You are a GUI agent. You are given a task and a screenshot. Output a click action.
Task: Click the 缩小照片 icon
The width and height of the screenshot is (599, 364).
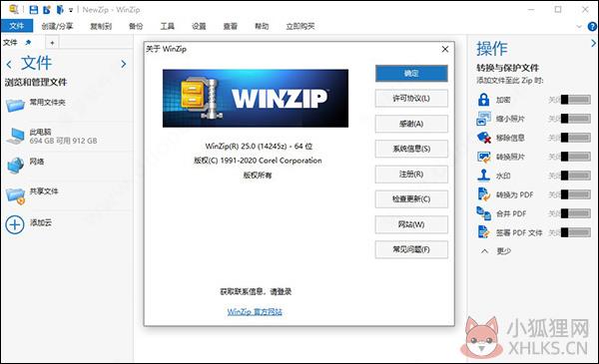pyautogui.click(x=483, y=119)
